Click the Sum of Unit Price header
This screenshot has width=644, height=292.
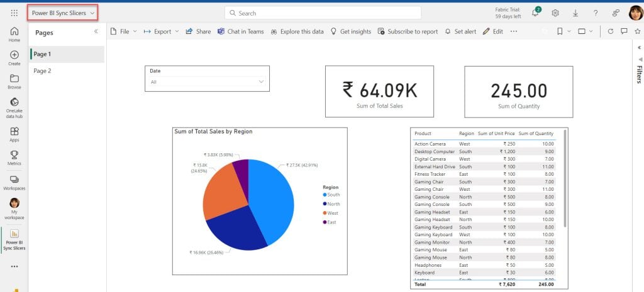pyautogui.click(x=496, y=134)
